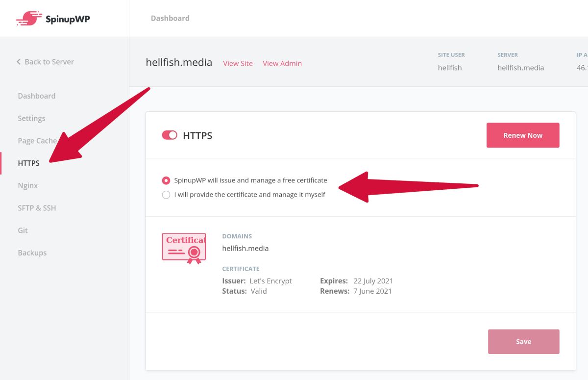The image size is (588, 380).
Task: Click the SpinupWP logo
Action: click(53, 19)
